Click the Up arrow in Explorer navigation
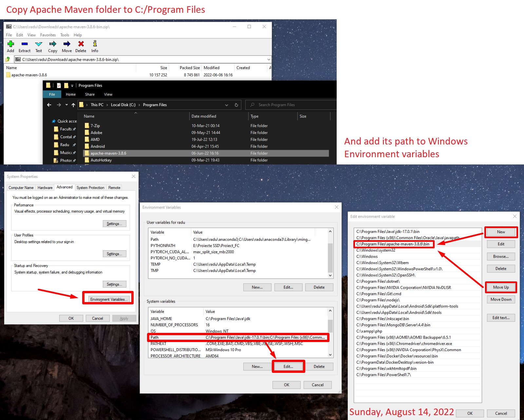524x420 pixels. pos(73,105)
